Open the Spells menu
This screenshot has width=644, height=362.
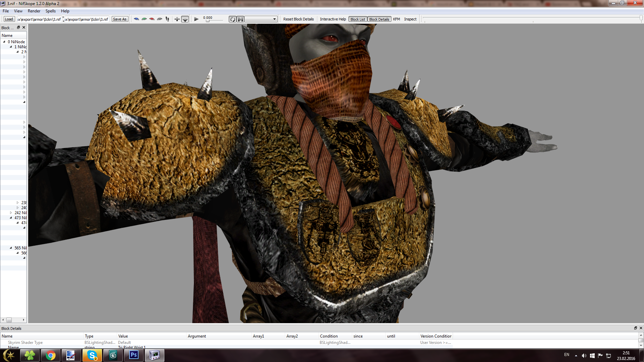pyautogui.click(x=51, y=11)
